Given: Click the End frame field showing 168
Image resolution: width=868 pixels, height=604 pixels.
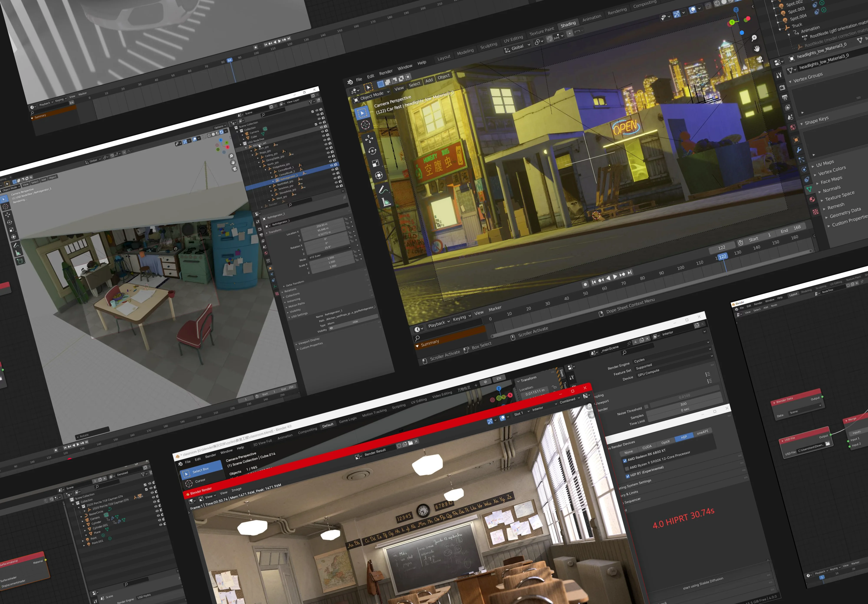Looking at the screenshot, I should click(x=792, y=229).
